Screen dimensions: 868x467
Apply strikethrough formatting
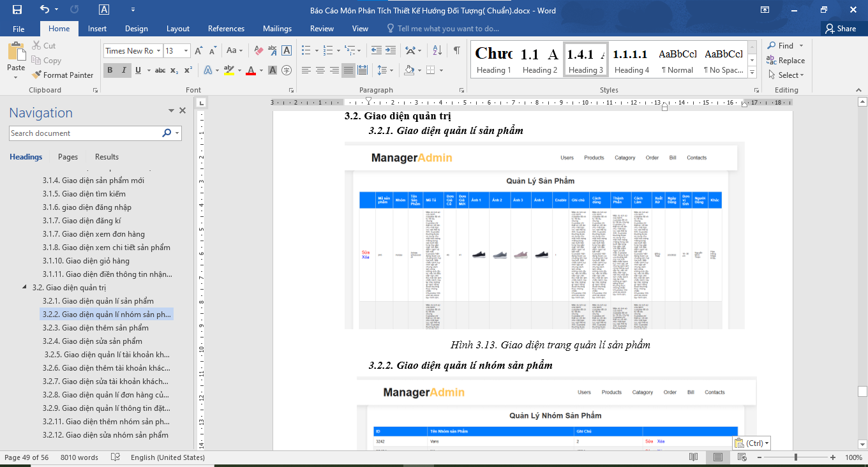[160, 70]
